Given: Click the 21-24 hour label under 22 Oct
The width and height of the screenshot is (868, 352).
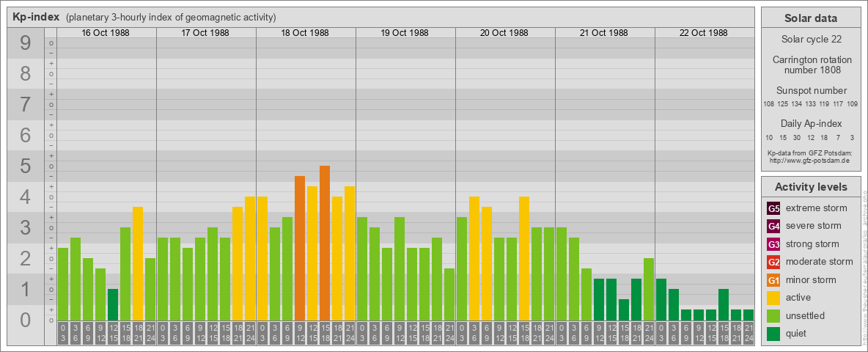Looking at the screenshot, I should coord(749,333).
